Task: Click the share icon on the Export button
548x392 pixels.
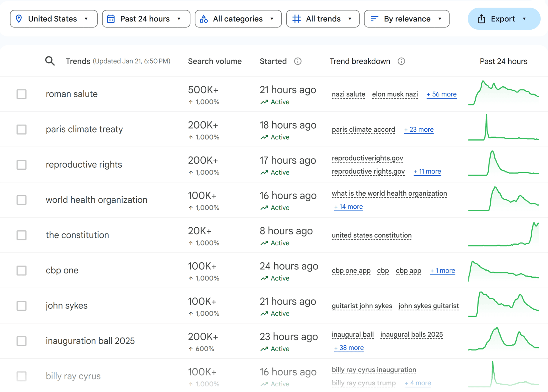Action: tap(481, 19)
